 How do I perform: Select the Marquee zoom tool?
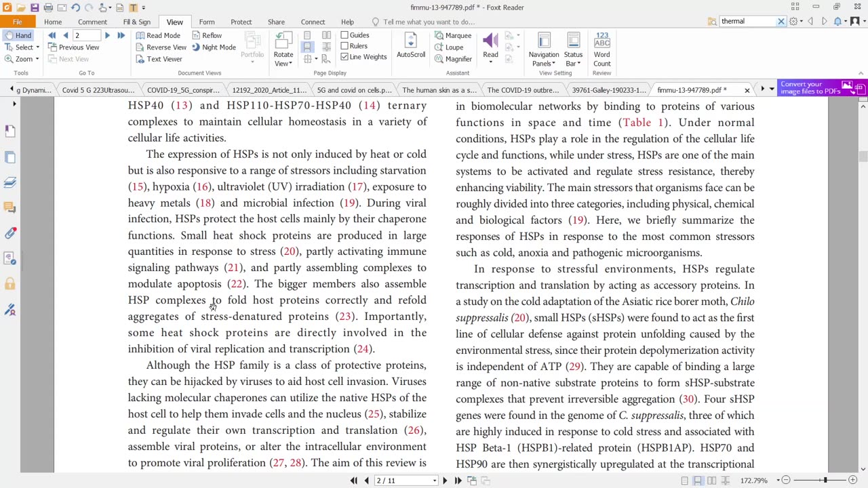pos(452,35)
